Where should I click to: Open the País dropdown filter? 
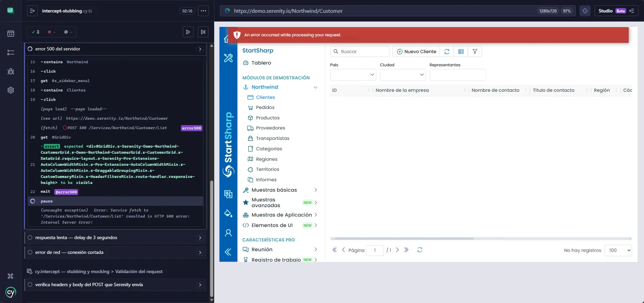[x=353, y=75]
